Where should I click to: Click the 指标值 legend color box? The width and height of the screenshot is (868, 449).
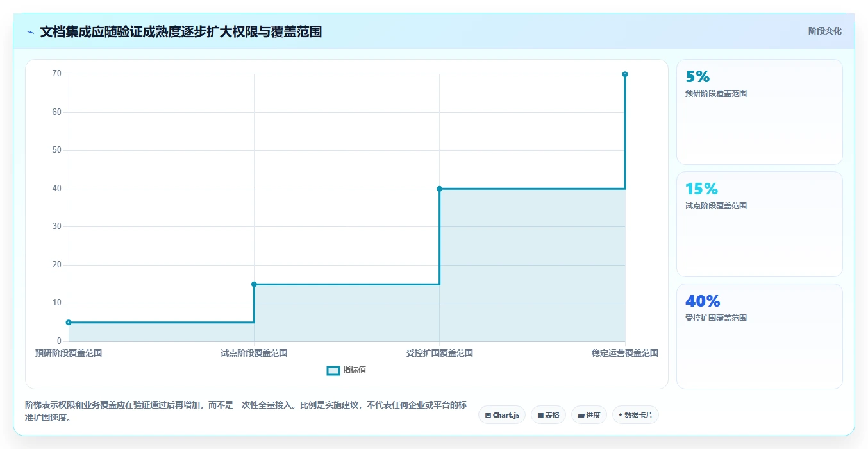coord(333,370)
